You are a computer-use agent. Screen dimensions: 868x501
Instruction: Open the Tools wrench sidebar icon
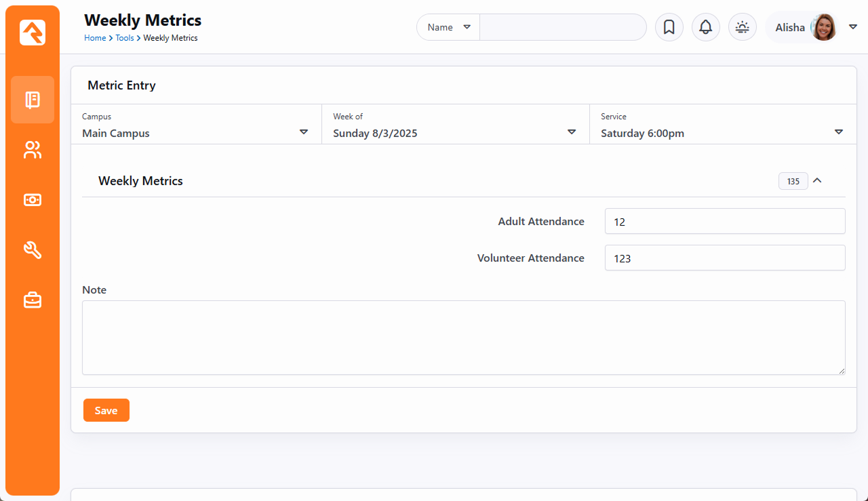click(x=33, y=250)
